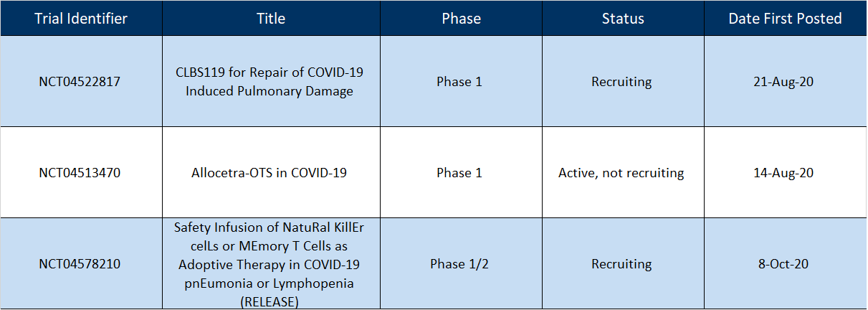Open trial identifier NCT04578210
This screenshot has height=310, width=868.
point(80,264)
